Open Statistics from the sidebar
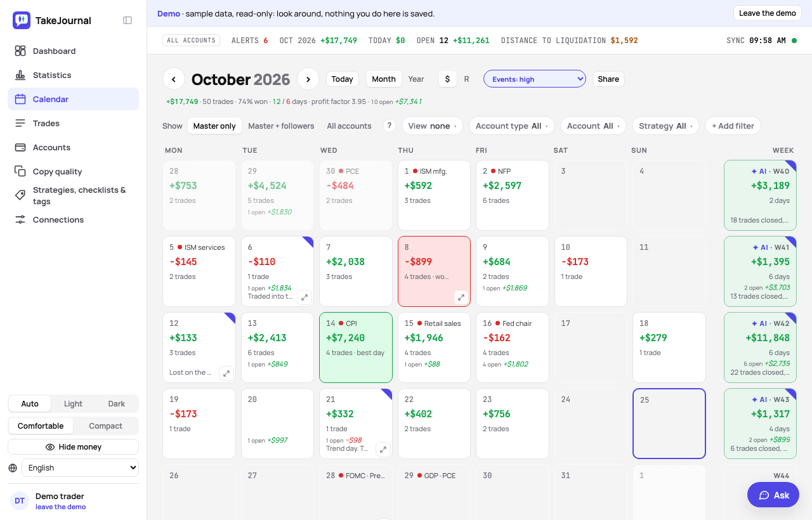The width and height of the screenshot is (812, 520). click(x=73, y=75)
